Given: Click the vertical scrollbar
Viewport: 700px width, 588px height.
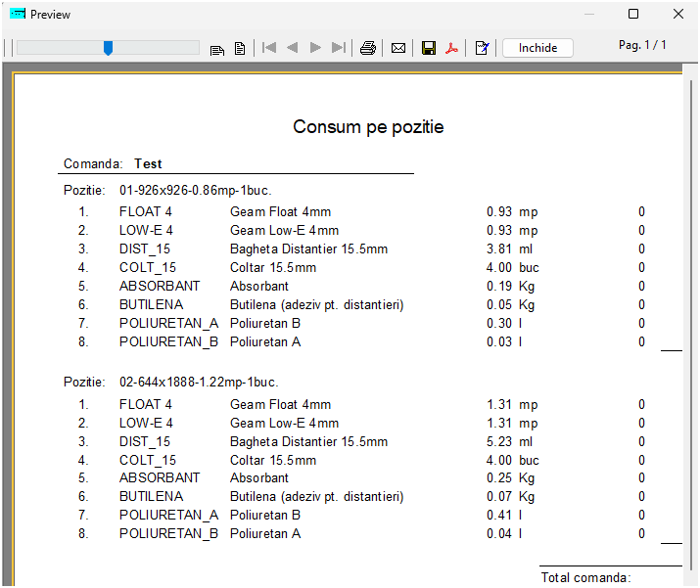Looking at the screenshot, I should [690, 324].
